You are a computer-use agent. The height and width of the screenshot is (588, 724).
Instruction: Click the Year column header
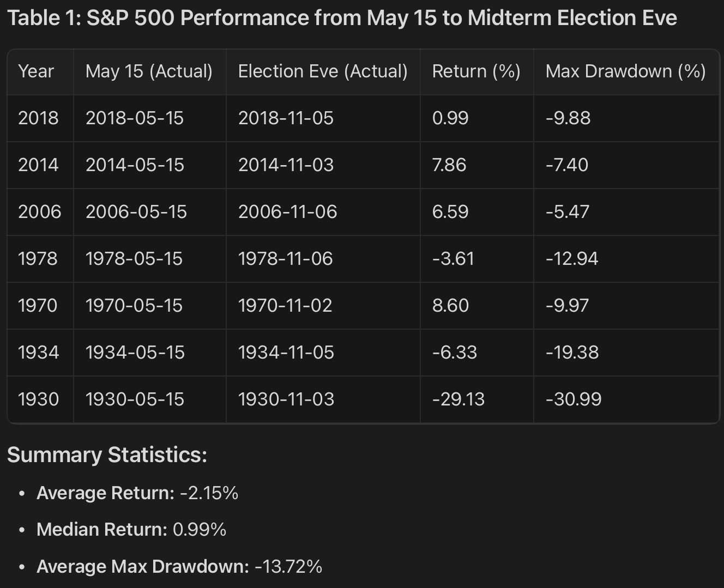(36, 71)
